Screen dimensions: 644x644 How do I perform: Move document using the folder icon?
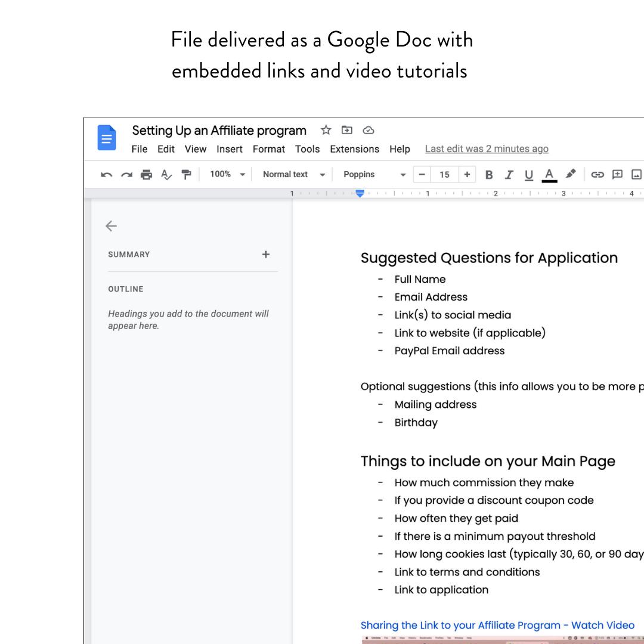pyautogui.click(x=346, y=130)
